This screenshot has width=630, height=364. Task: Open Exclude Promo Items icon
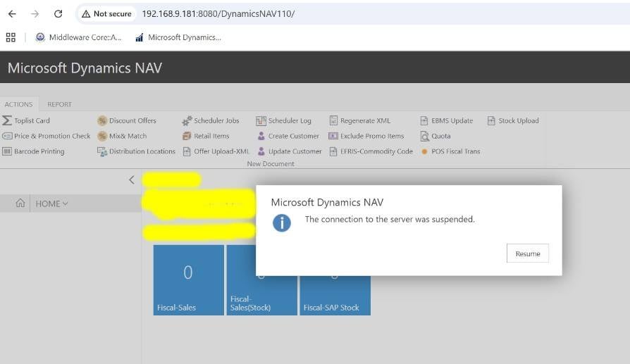[333, 136]
